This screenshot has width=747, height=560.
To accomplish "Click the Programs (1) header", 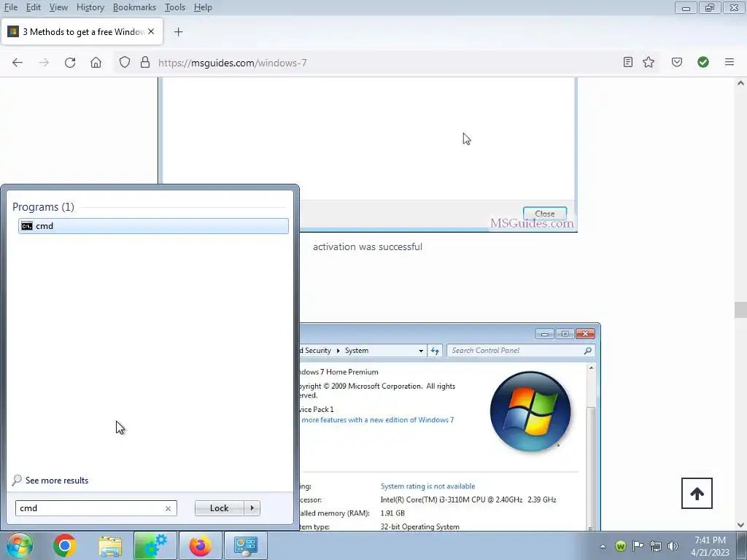I will (x=43, y=206).
